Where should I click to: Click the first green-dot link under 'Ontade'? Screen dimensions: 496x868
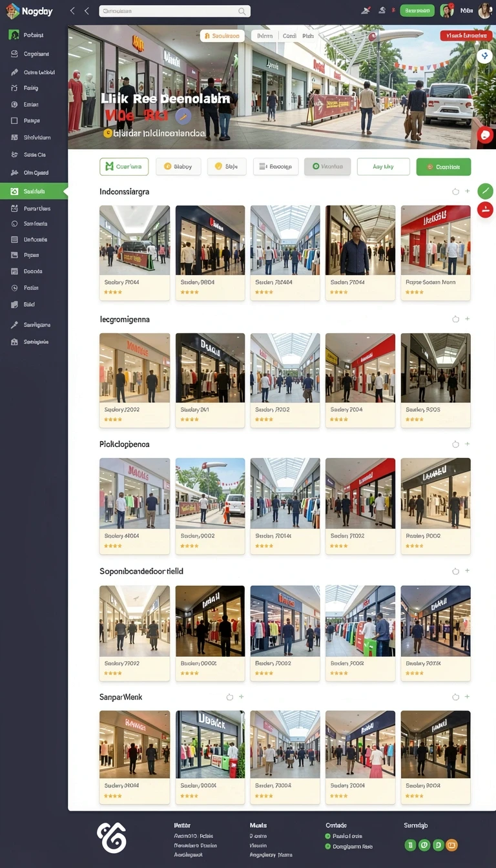point(344,836)
